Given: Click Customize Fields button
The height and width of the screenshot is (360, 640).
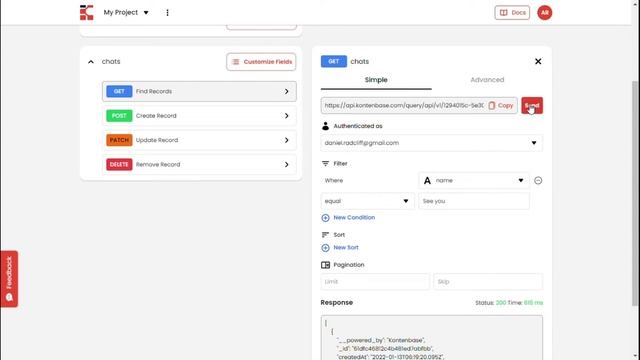Looking at the screenshot, I should tap(261, 62).
